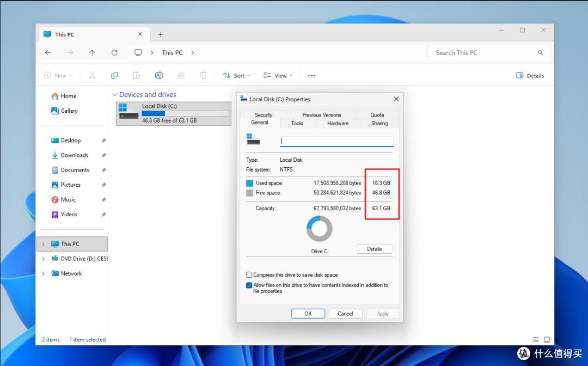Click the pin icon beside Music
The image size is (588, 366).
pos(103,200)
